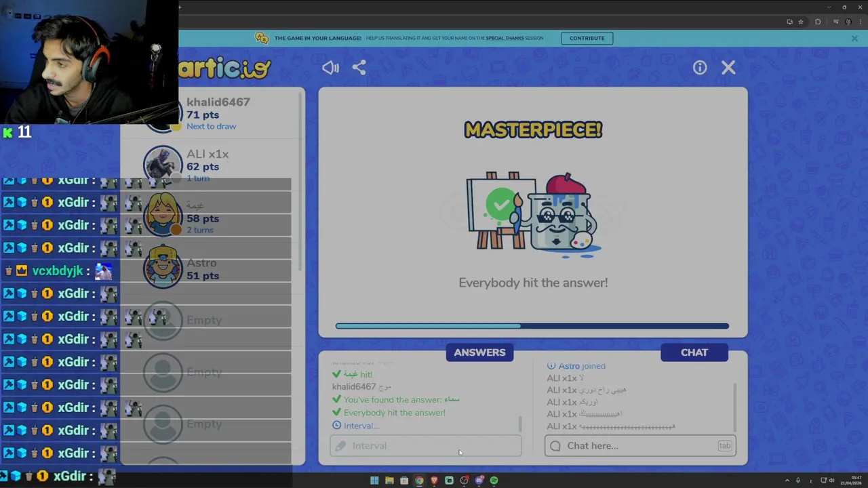Click the chat bubble icon in chat field
The image size is (868, 488).
555,445
